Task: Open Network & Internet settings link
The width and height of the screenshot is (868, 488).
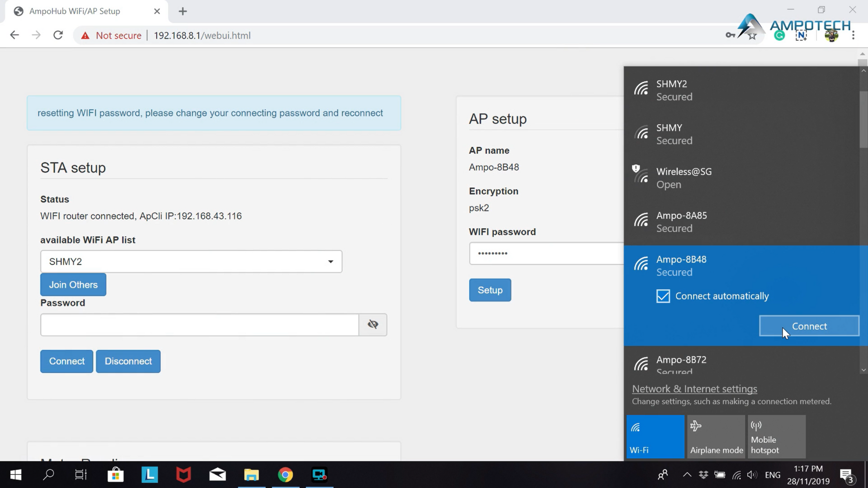Action: click(x=694, y=389)
